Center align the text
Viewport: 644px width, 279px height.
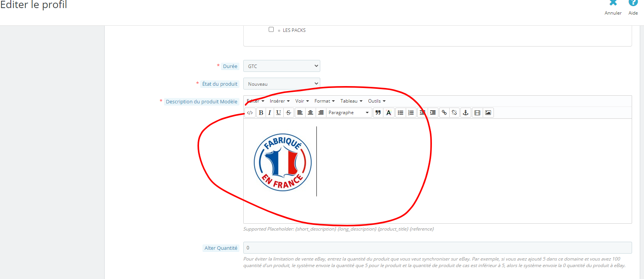(x=310, y=113)
